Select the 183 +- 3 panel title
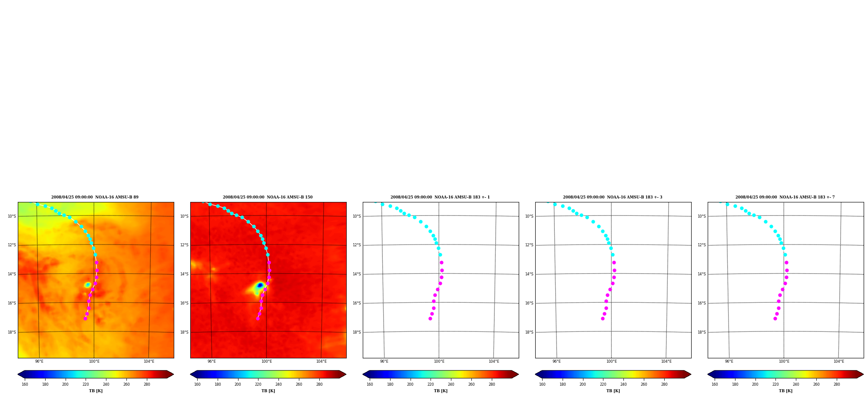This screenshot has height=397, width=868. pyautogui.click(x=613, y=197)
